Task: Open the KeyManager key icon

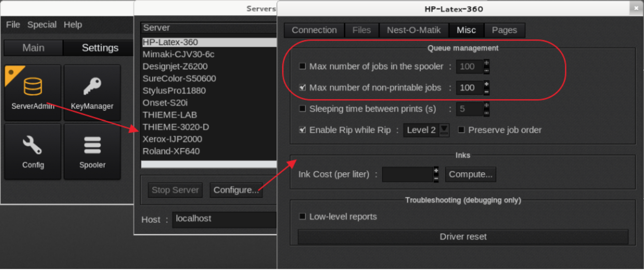Action: tap(92, 87)
